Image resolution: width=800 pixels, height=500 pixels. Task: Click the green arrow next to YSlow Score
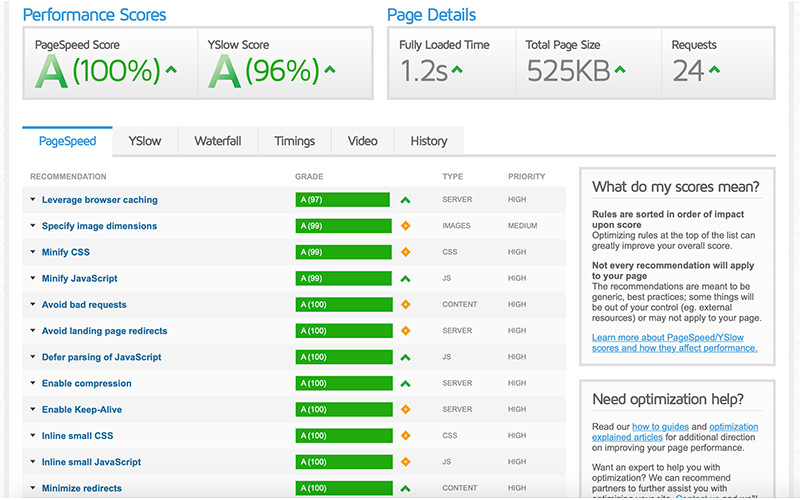coord(330,70)
